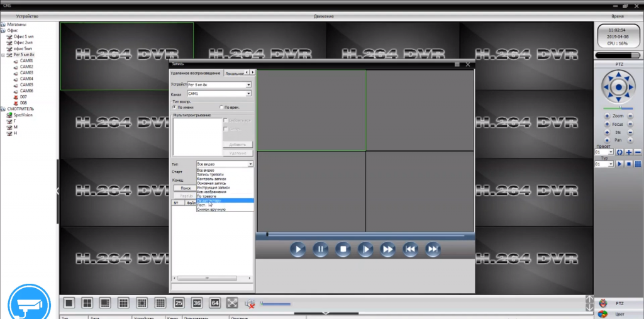Viewport: 644px width, 319px height.
Task: Click the PTZ center button
Action: pos(619,87)
